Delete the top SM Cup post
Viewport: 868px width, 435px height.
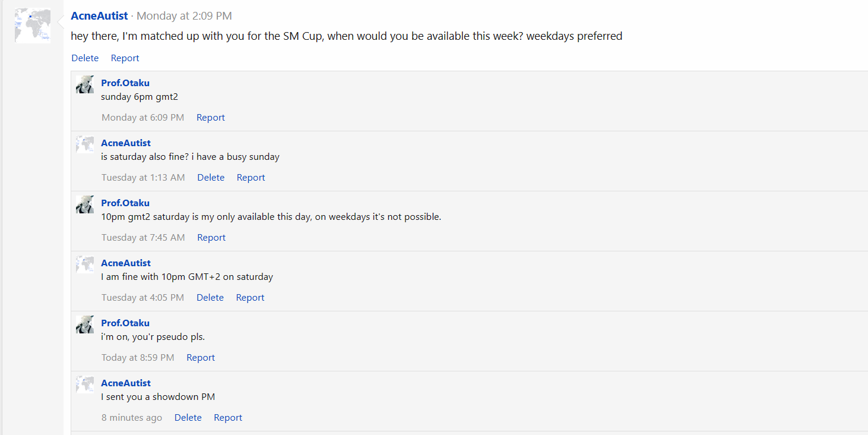point(85,58)
